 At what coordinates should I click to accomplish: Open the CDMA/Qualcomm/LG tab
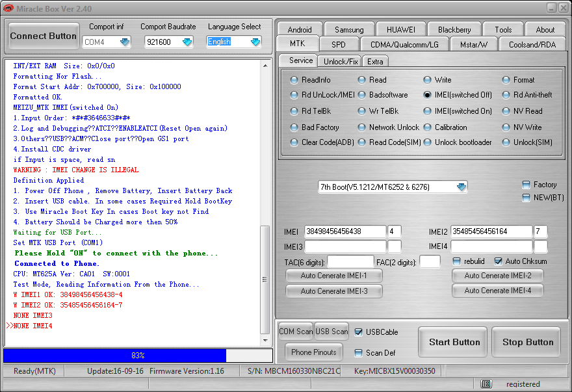(x=404, y=44)
